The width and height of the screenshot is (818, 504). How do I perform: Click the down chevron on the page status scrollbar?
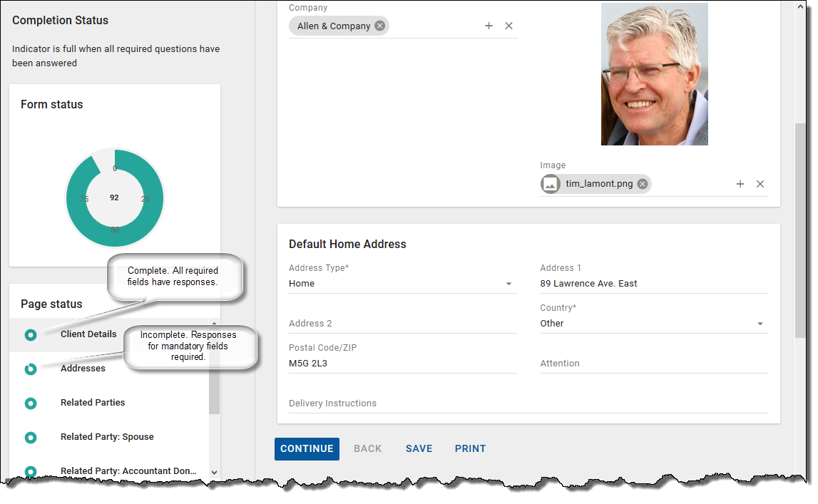[214, 471]
